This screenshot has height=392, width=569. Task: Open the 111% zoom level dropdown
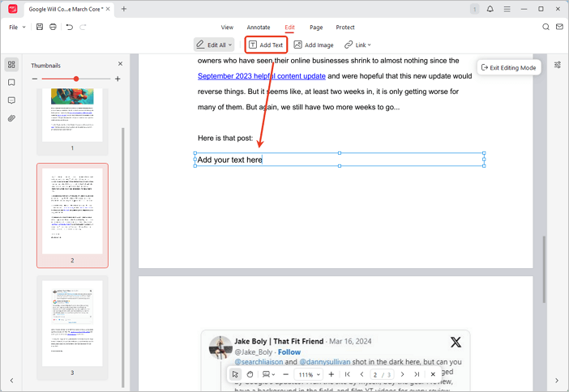(x=310, y=375)
